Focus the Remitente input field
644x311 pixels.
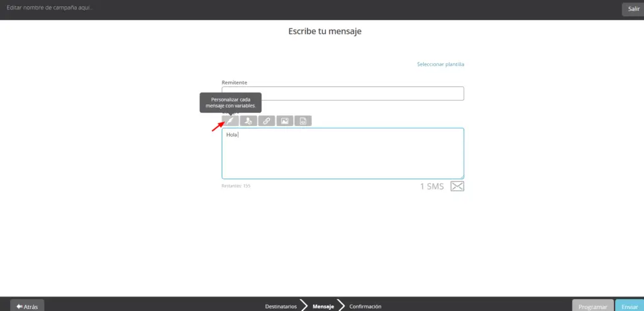[343, 94]
